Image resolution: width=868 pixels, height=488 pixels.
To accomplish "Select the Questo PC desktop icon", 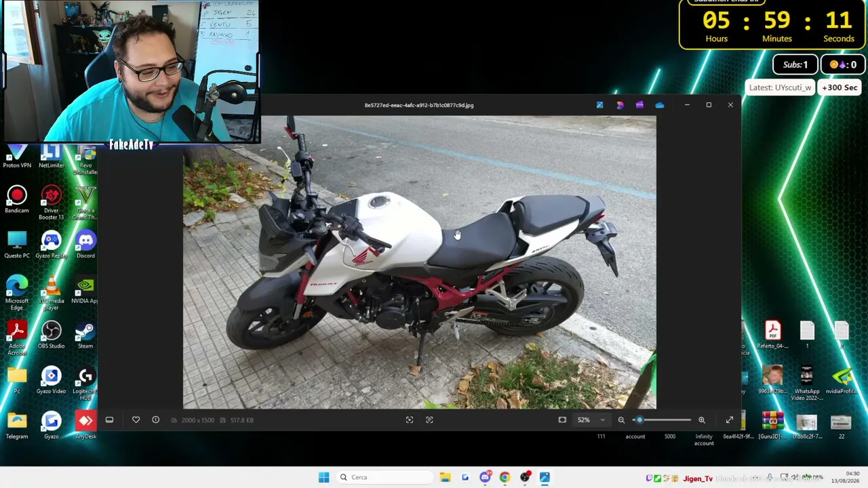I will coord(17,245).
